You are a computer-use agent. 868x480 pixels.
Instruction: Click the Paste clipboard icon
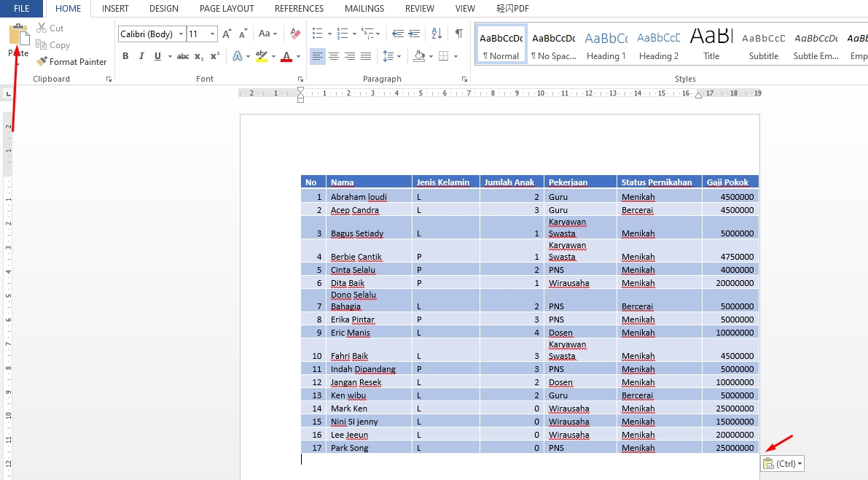[x=19, y=34]
